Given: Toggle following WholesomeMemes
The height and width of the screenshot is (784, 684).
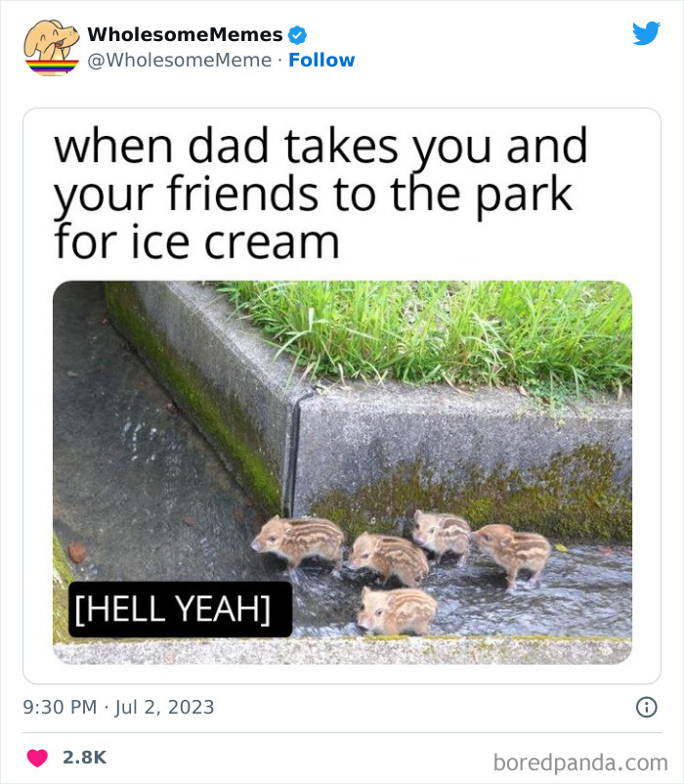Looking at the screenshot, I should [321, 60].
